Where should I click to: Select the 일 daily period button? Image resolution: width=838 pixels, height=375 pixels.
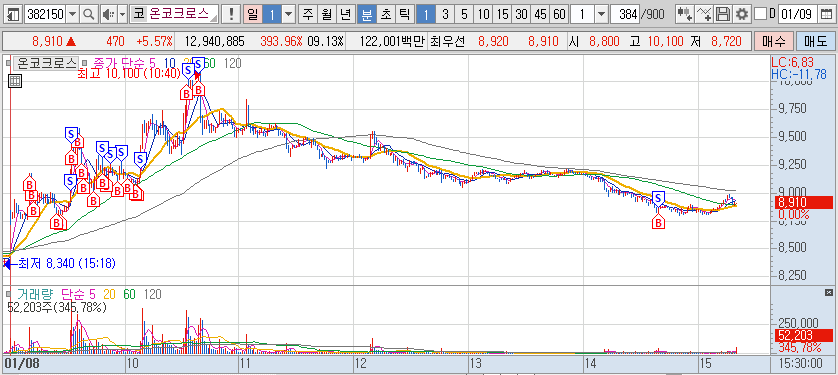[252, 14]
